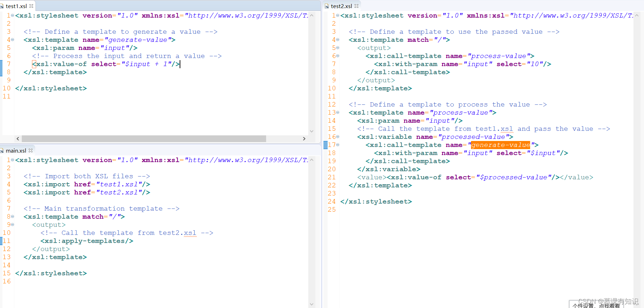
Task: Click the <value> xsl:value-of line in test2.xsl
Action: pos(475,177)
